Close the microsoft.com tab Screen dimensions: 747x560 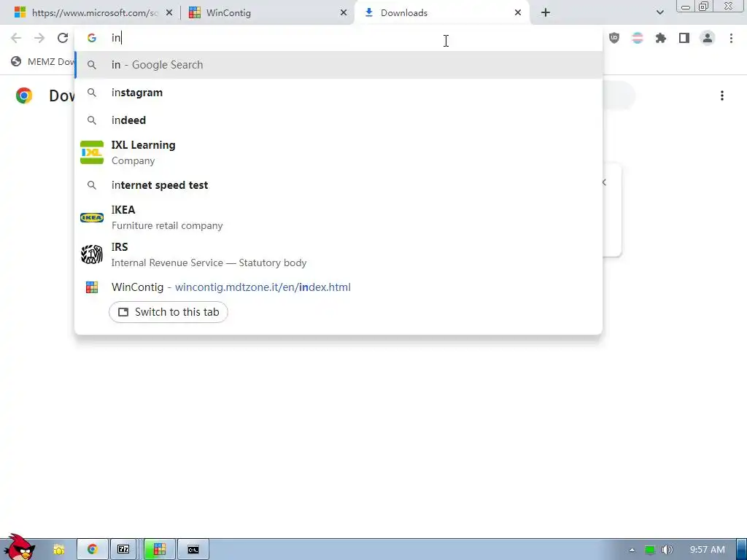pos(169,13)
